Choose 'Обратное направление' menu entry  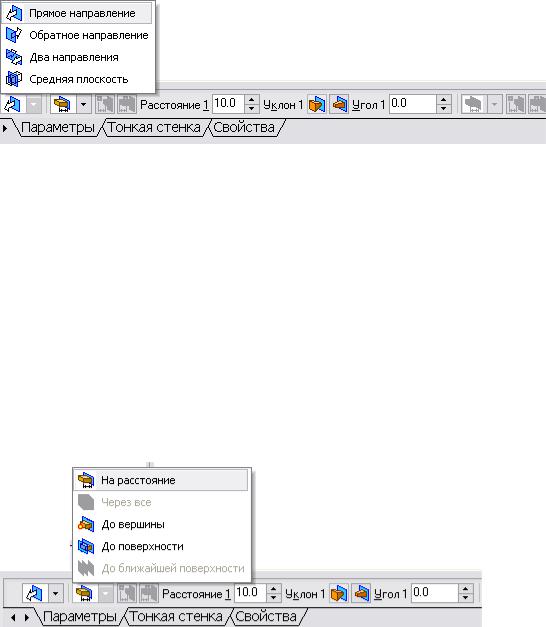(77, 35)
